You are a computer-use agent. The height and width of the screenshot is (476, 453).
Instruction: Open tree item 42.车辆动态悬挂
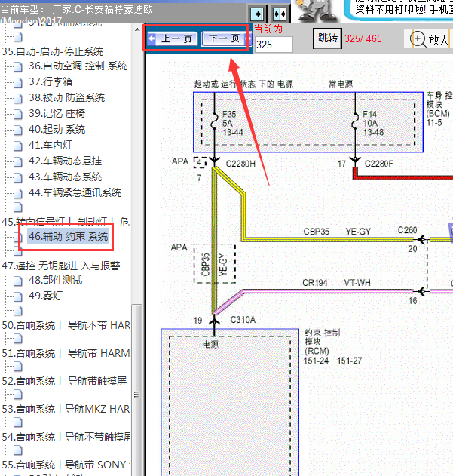tap(65, 161)
